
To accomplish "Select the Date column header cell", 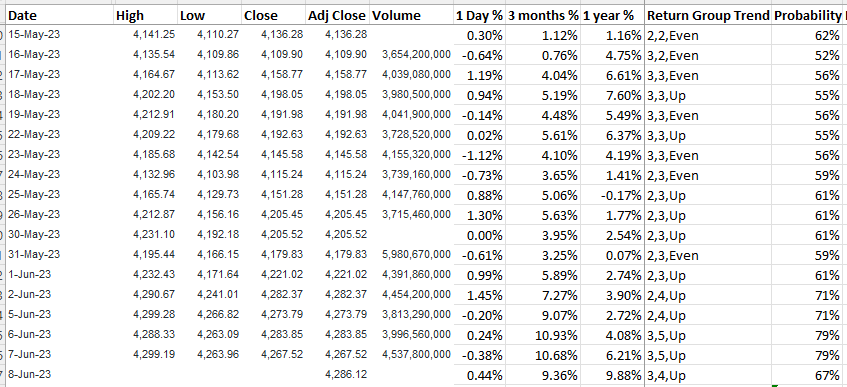I will coord(59,16).
